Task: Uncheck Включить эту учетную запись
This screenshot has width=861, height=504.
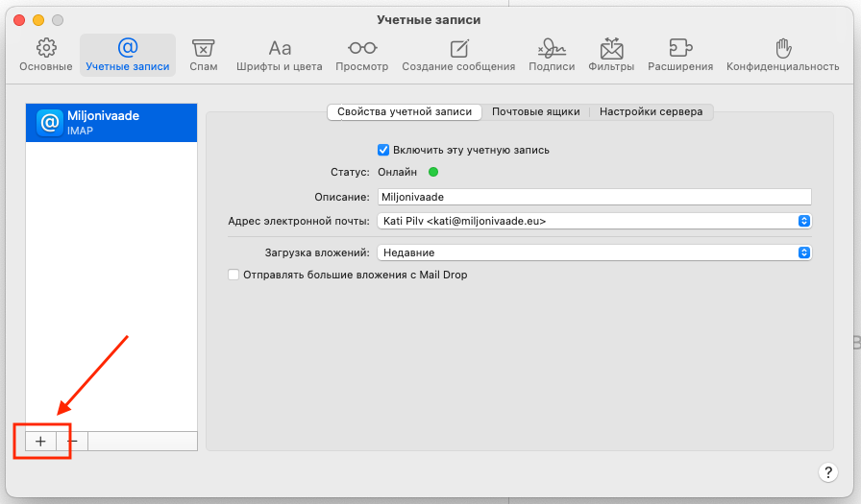Action: (383, 150)
